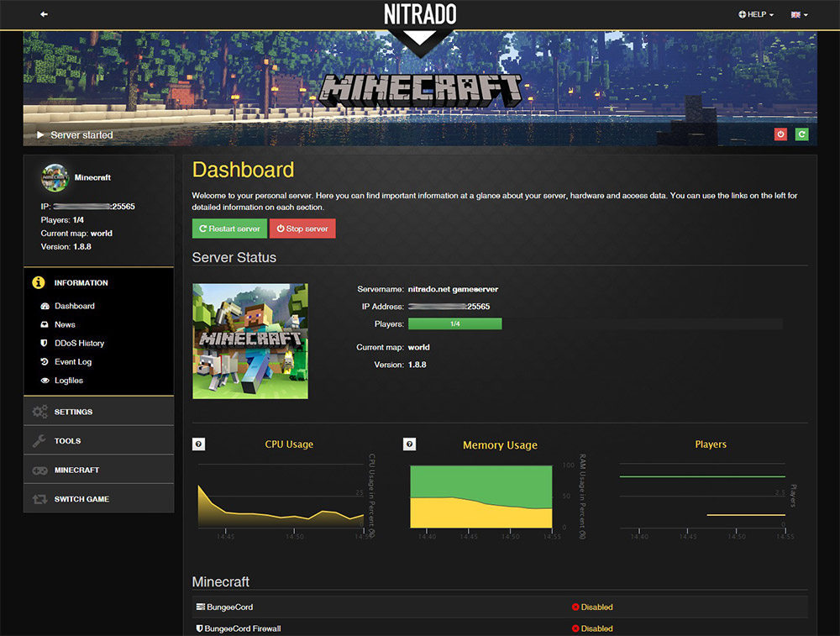
Task: Click the Disabled status for BungeeCord Firewall
Action: (x=592, y=628)
